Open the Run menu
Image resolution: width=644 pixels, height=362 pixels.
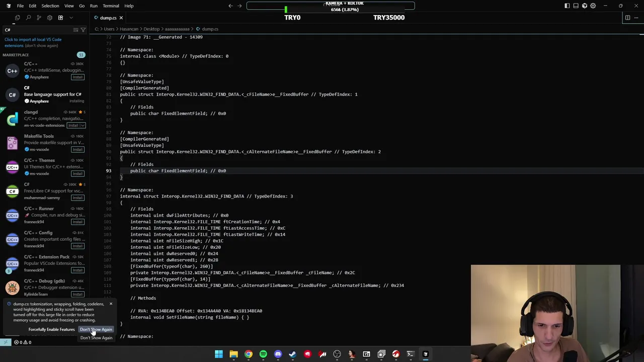coord(94,6)
